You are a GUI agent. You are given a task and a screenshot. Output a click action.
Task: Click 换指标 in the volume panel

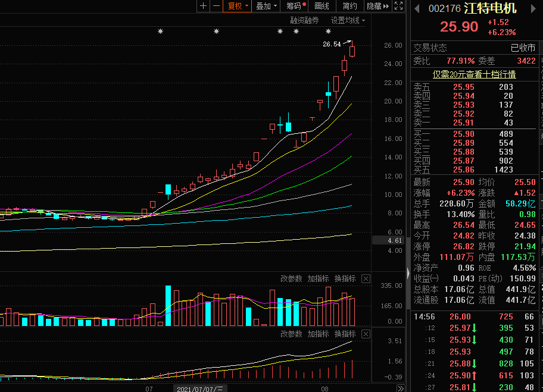(345, 278)
